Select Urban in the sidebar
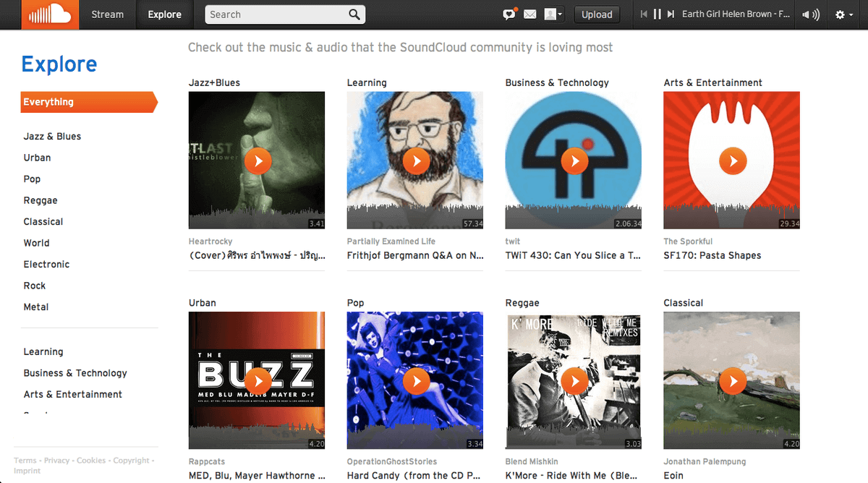The height and width of the screenshot is (483, 868). tap(37, 158)
